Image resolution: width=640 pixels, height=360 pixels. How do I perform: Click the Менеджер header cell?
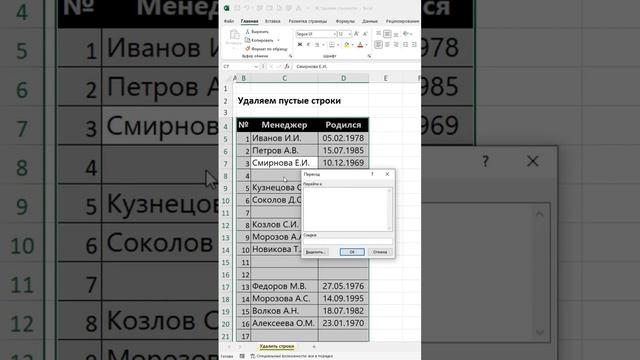[284, 125]
